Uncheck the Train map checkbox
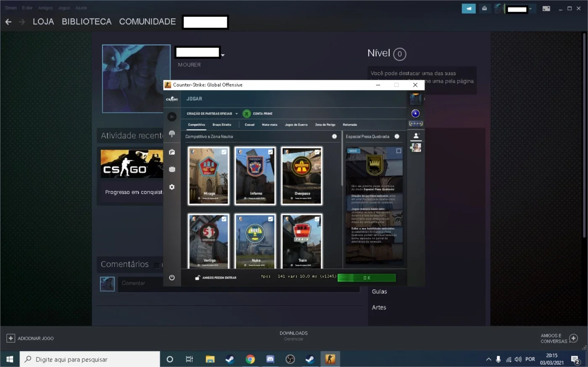Viewport: 588px width, 367px height. coord(317,219)
